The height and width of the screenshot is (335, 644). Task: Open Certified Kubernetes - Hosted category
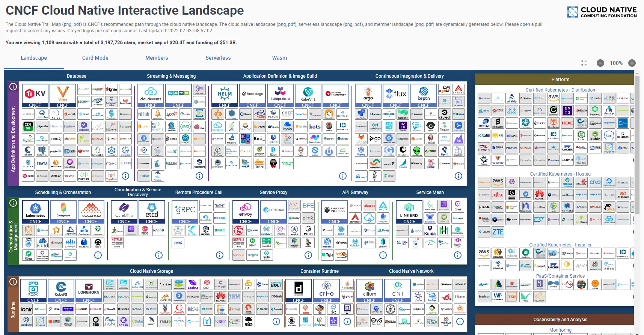560,174
